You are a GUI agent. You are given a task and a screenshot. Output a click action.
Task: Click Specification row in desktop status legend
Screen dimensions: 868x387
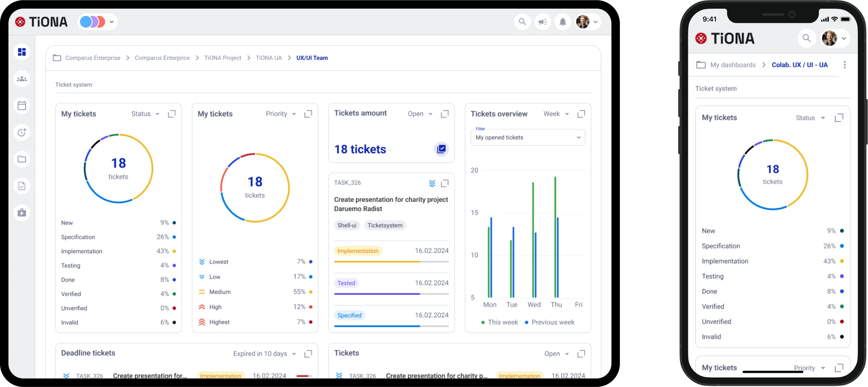point(118,237)
